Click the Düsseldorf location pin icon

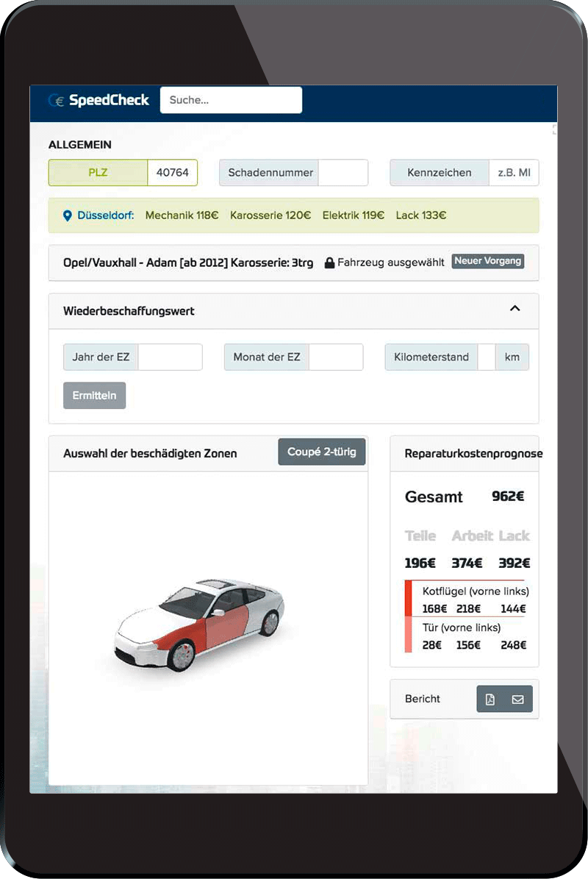coord(67,216)
